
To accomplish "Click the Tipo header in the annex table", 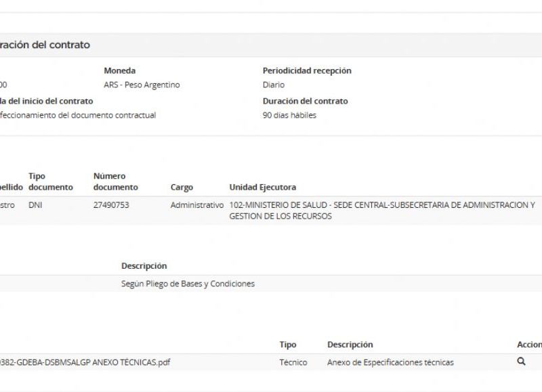I will [x=288, y=345].
